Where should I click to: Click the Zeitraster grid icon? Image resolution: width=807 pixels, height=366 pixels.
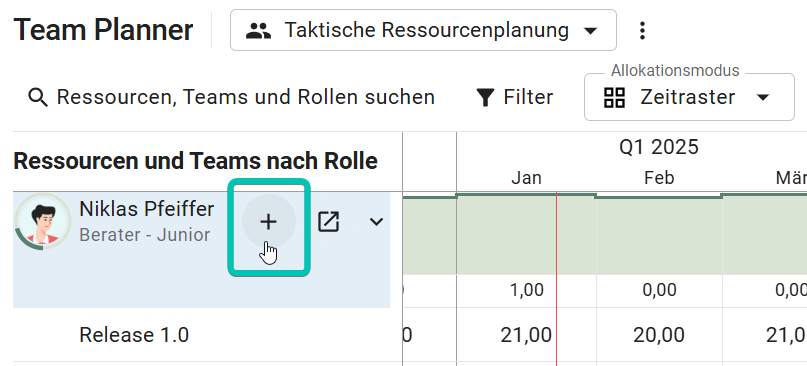(x=614, y=97)
